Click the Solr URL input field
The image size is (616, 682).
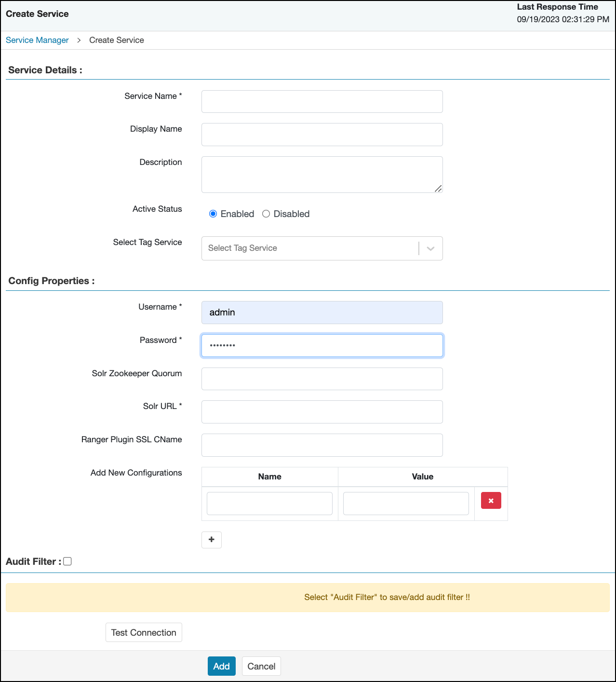coord(321,412)
